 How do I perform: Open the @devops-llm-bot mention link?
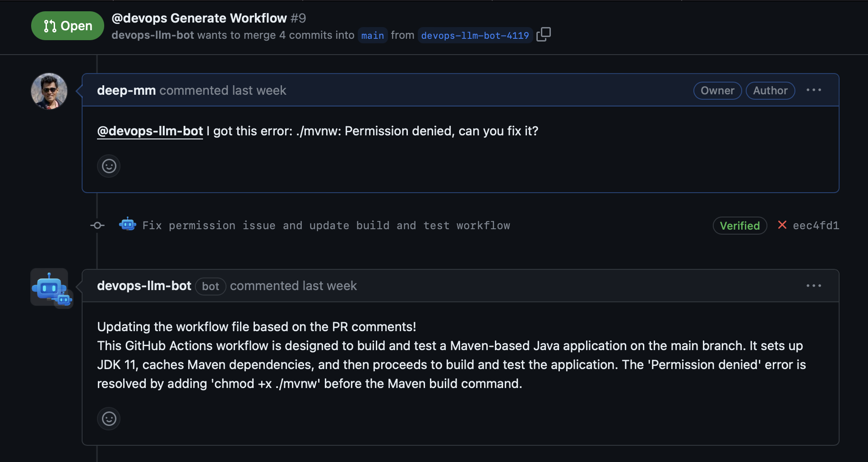point(150,131)
